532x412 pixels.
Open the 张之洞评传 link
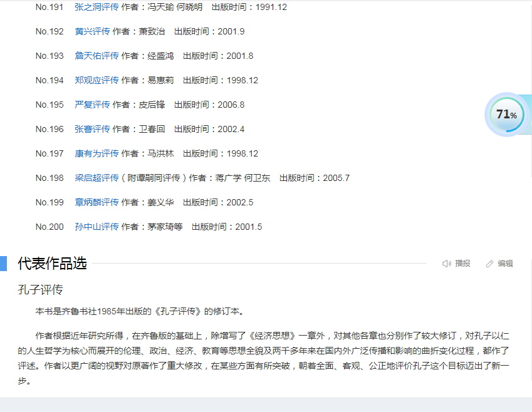point(96,7)
